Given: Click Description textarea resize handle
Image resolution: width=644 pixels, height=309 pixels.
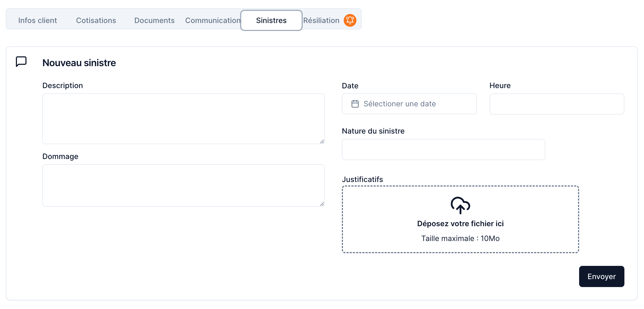Looking at the screenshot, I should point(322,142).
